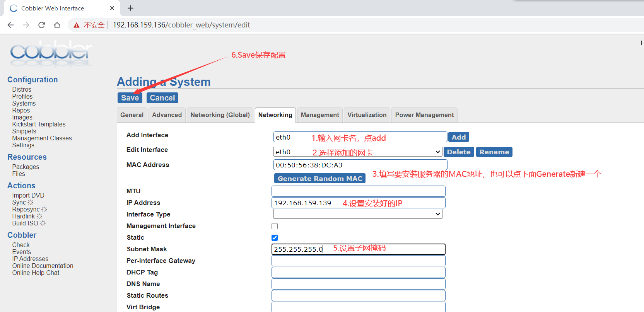The image size is (644, 312).
Task: Click the browser forward arrow
Action: pyautogui.click(x=26, y=25)
